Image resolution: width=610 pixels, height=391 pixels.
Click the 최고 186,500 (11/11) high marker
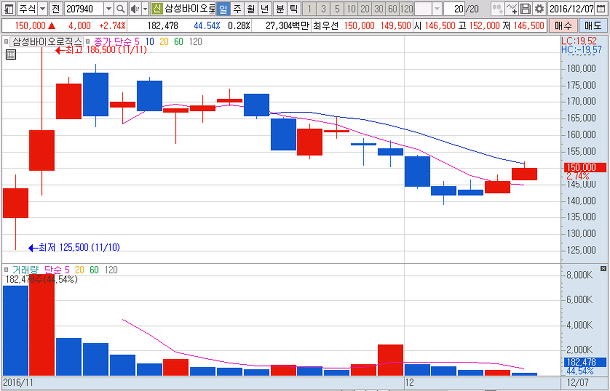(101, 50)
